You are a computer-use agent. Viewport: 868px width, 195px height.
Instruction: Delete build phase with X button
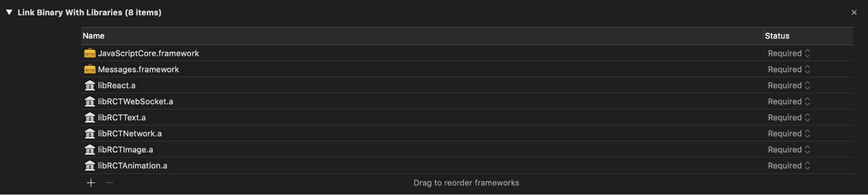(854, 12)
